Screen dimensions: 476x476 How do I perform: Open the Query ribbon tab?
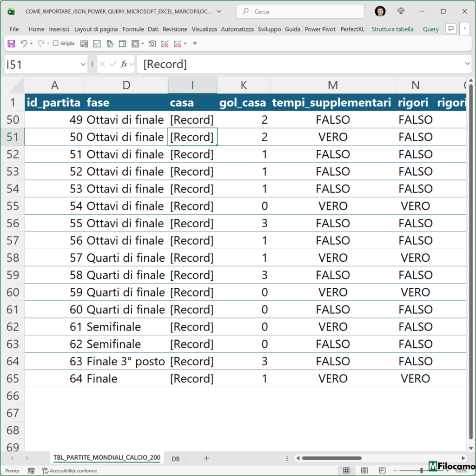(x=430, y=29)
